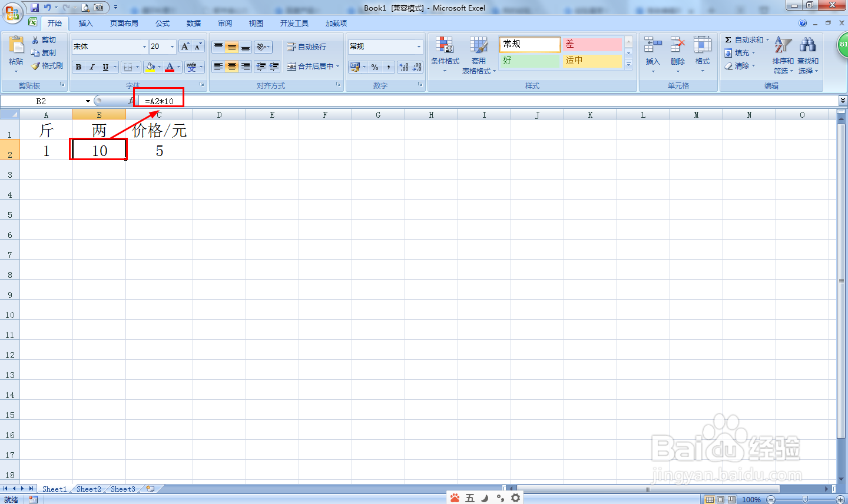The height and width of the screenshot is (504, 848).
Task: Toggle align text left
Action: pos(218,67)
